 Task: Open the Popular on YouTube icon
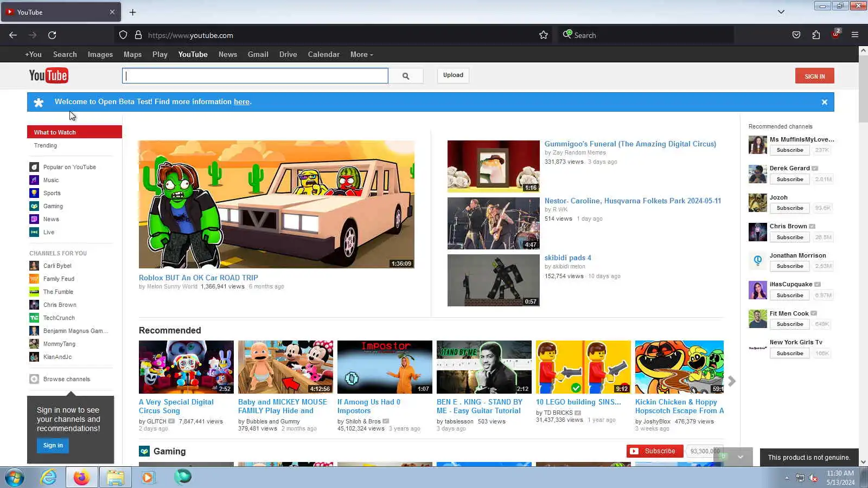click(x=34, y=167)
